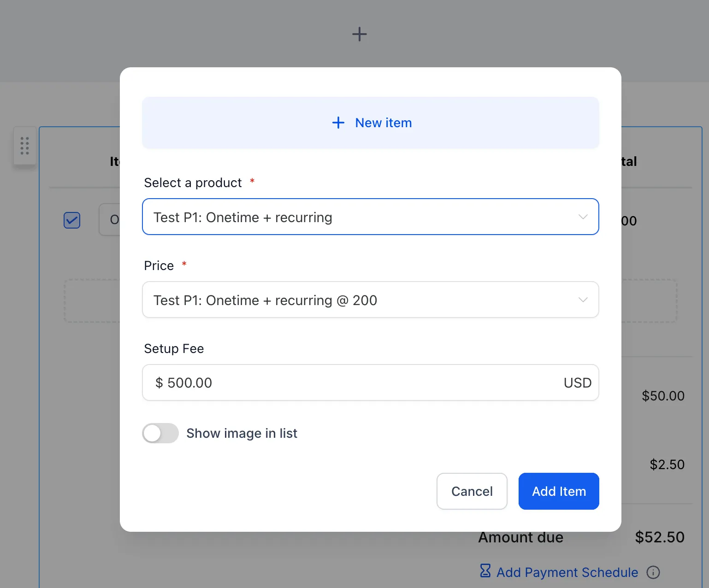Click the plus icon in New item
709x588 pixels.
[338, 123]
